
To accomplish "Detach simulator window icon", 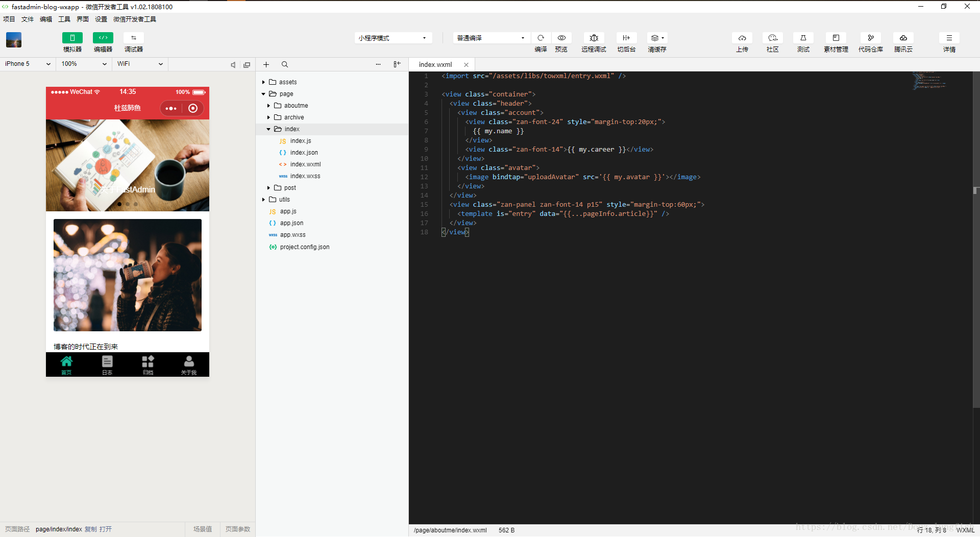I will (247, 65).
